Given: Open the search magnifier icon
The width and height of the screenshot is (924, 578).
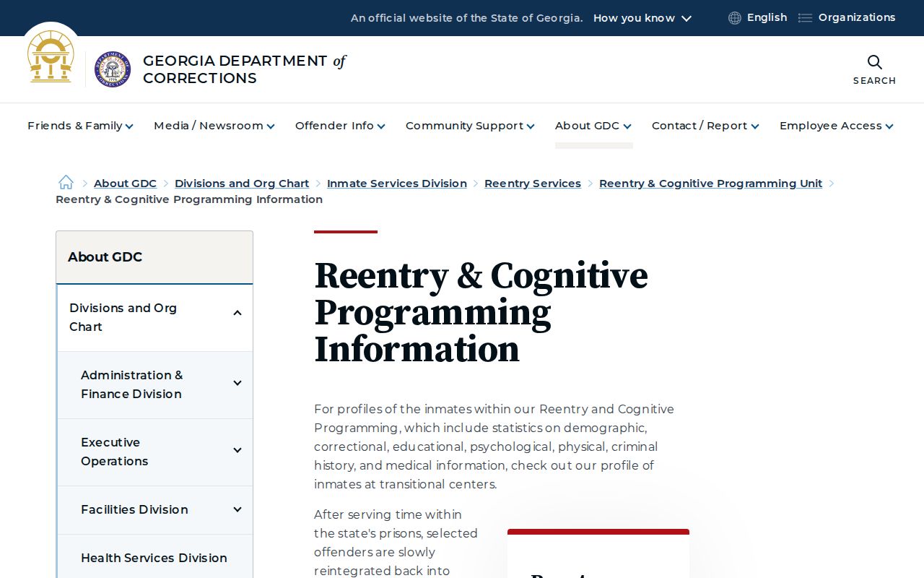Looking at the screenshot, I should [874, 62].
